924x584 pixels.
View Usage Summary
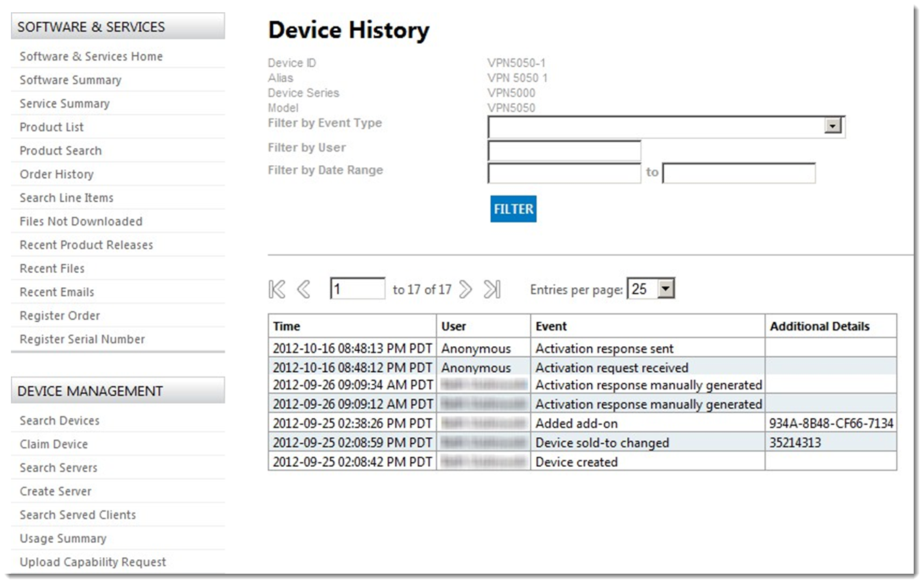[x=63, y=538]
